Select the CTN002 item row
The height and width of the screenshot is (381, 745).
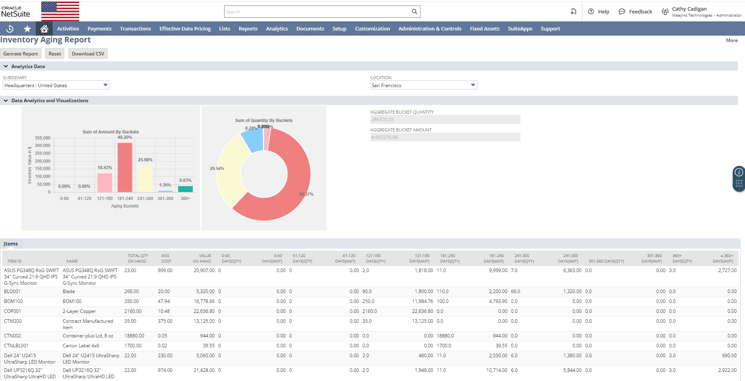point(371,336)
